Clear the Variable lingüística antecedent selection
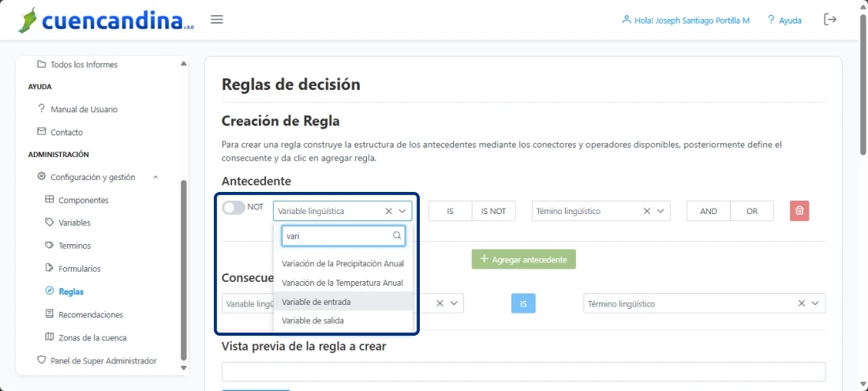This screenshot has width=868, height=391. pos(388,211)
